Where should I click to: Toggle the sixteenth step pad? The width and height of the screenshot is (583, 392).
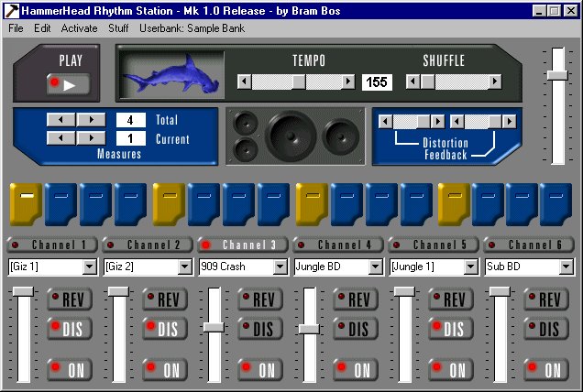click(555, 204)
